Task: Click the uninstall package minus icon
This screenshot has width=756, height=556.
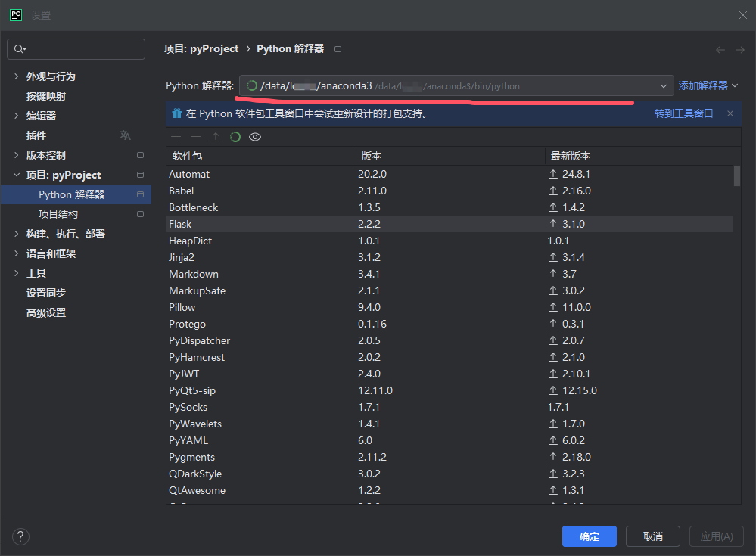Action: click(195, 138)
